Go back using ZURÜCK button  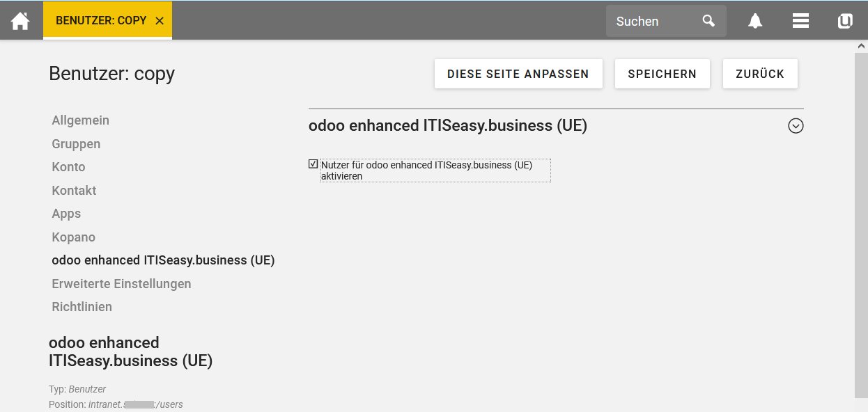(x=760, y=74)
